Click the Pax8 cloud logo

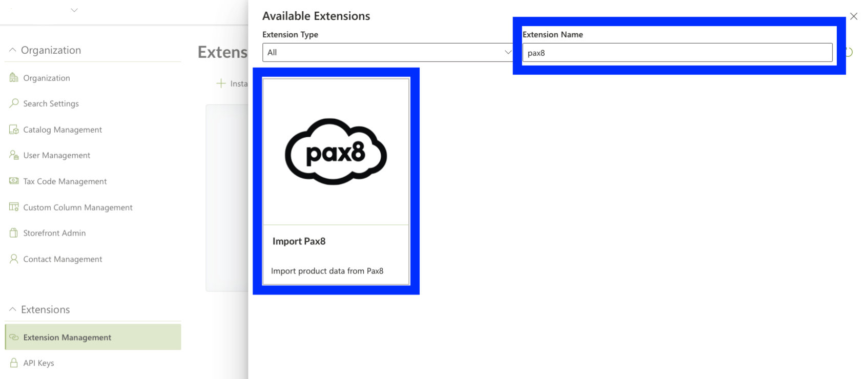pos(336,152)
